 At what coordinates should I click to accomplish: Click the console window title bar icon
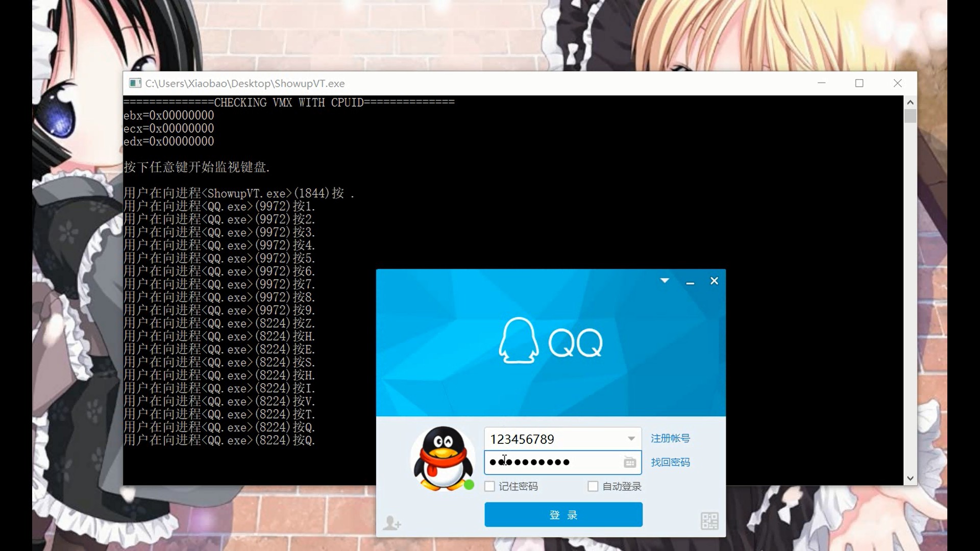[x=135, y=83]
